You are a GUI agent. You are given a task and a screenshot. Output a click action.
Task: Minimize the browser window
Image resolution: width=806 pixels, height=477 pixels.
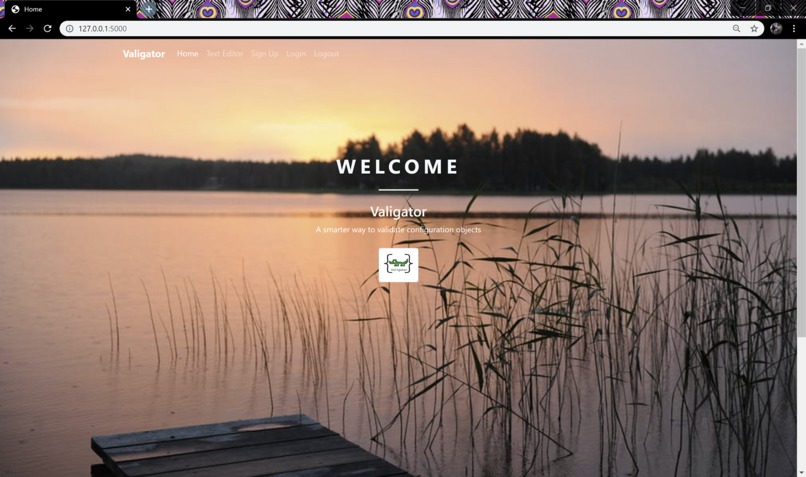pos(742,8)
